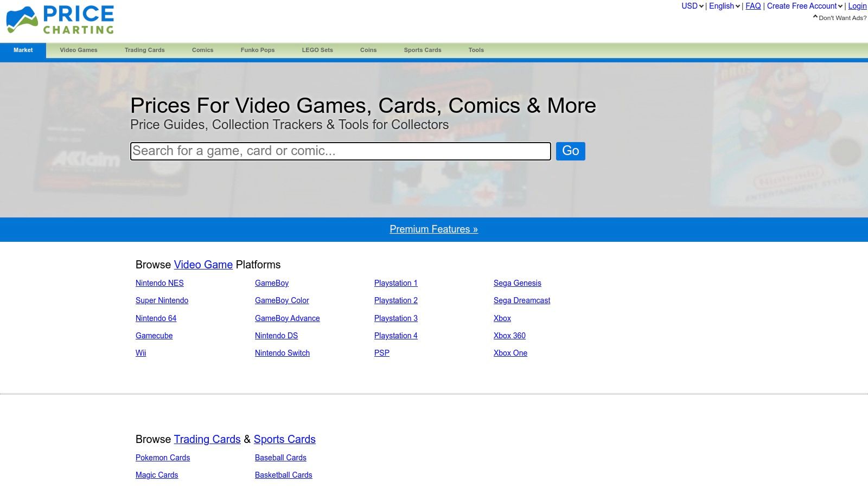Screen dimensions: 868x488
Task: Browse Nintendo 64 platform prices
Action: coord(156,318)
